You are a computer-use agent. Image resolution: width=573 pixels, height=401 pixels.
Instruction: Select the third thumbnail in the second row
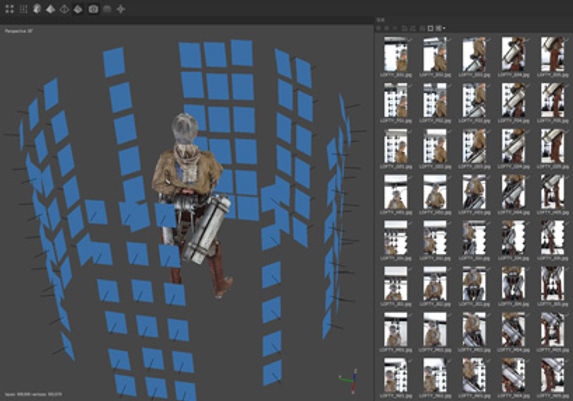tap(474, 100)
